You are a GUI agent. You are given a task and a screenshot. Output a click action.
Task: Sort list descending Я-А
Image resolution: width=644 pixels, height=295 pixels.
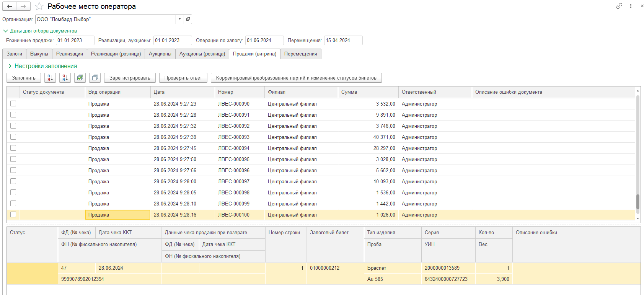[65, 78]
